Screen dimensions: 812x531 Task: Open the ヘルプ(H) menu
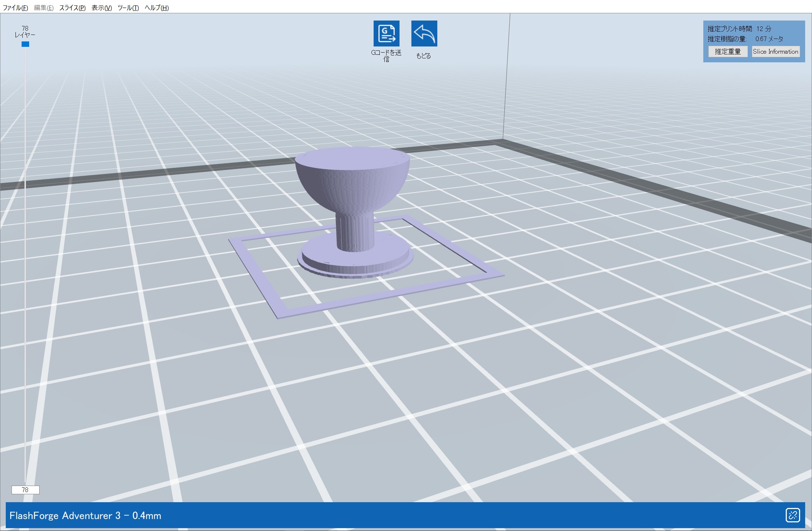pos(157,8)
